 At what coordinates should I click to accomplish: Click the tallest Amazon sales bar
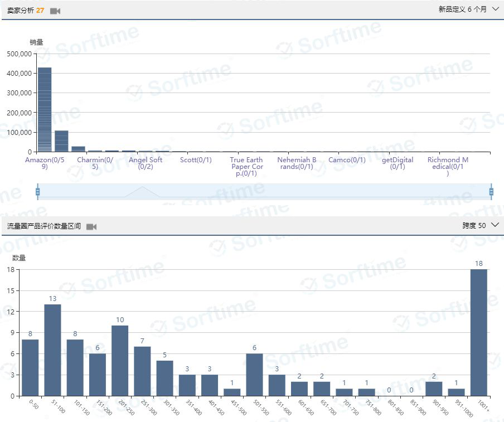45,109
